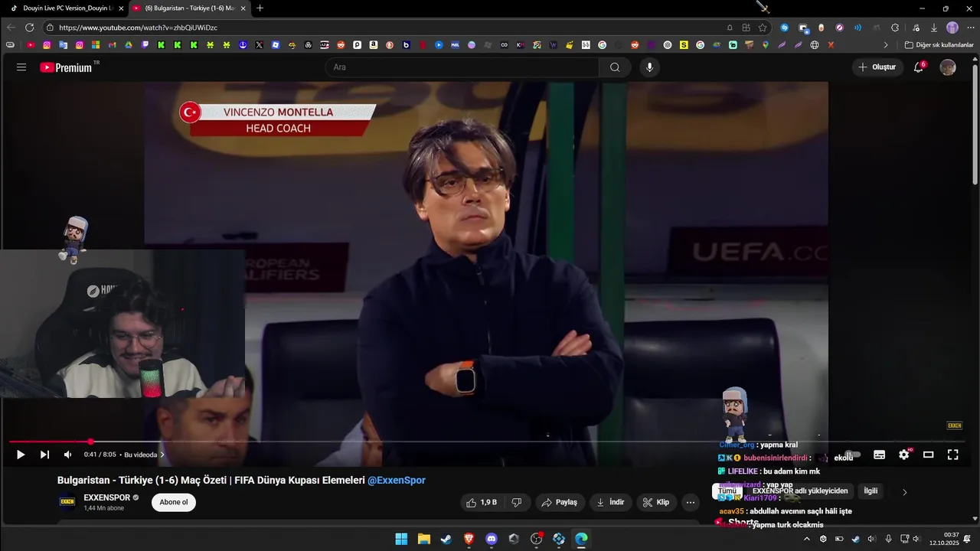Open Brave browser from taskbar
The image size is (980, 551).
click(x=469, y=539)
